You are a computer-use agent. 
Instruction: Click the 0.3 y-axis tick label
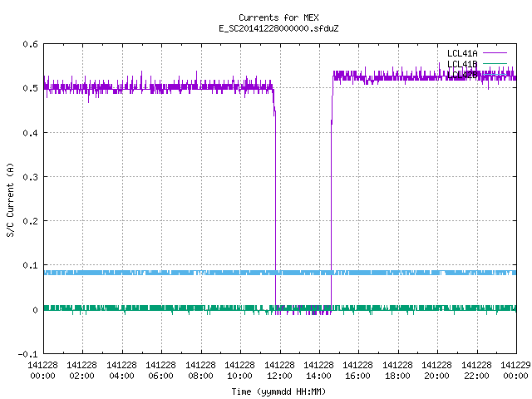pos(30,177)
